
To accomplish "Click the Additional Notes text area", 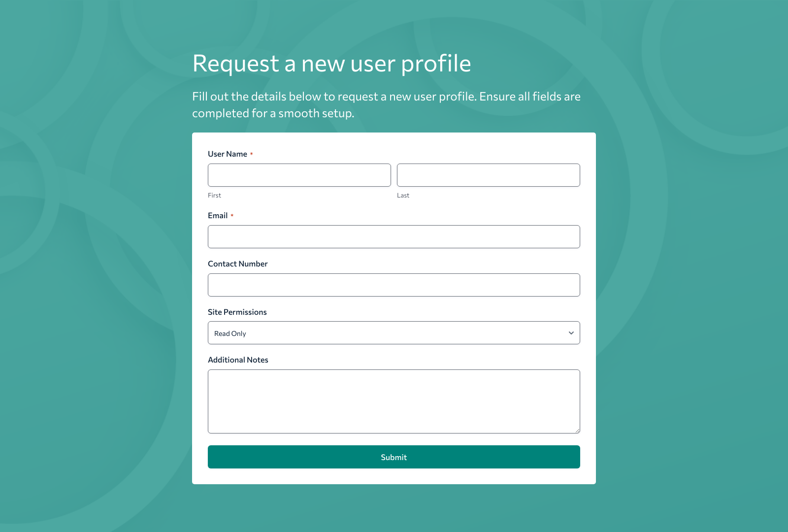I will point(394,401).
